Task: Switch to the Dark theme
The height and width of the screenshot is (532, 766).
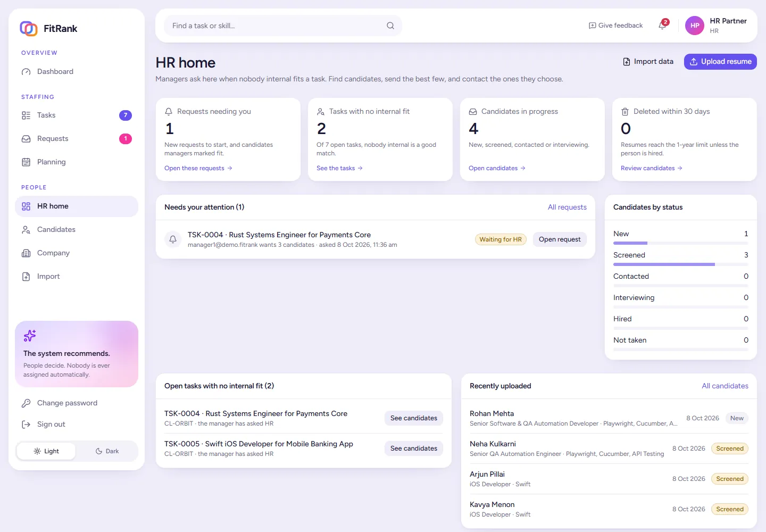Action: pos(107,451)
